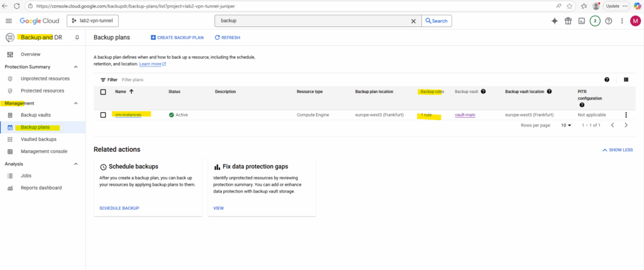
Task: Check the vm-instances row checkbox
Action: point(103,115)
